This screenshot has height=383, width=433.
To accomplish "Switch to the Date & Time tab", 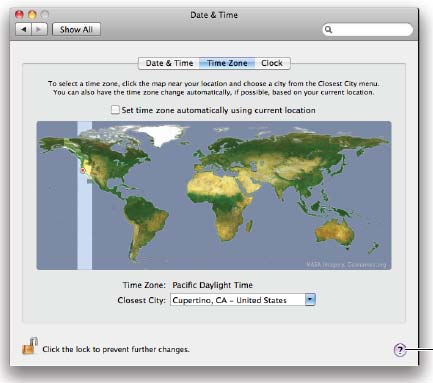I will point(169,63).
